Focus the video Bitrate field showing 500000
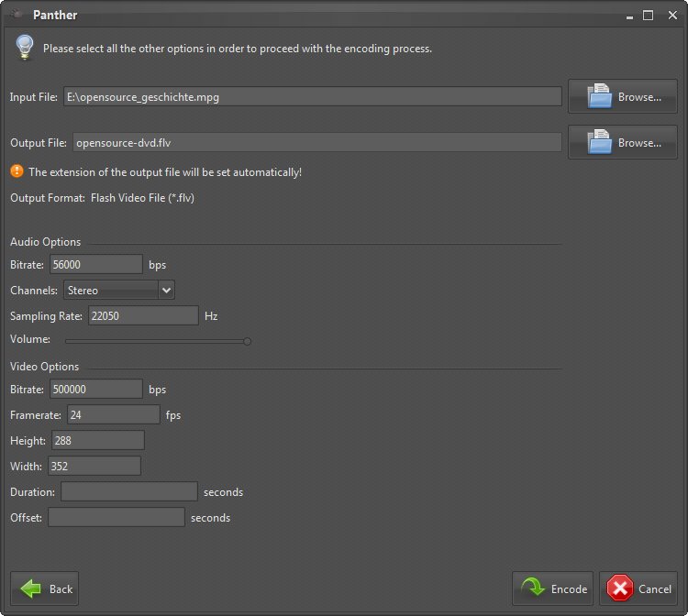 click(96, 390)
